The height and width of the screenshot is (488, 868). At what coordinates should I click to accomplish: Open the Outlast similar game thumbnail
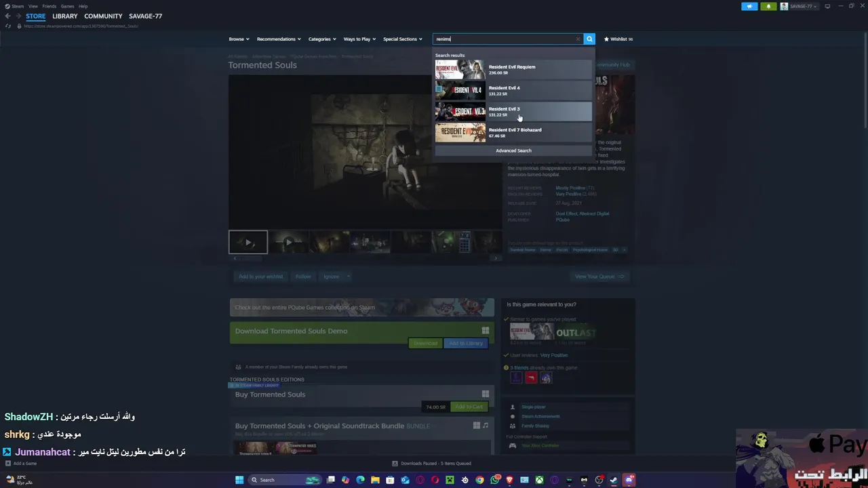pyautogui.click(x=576, y=332)
